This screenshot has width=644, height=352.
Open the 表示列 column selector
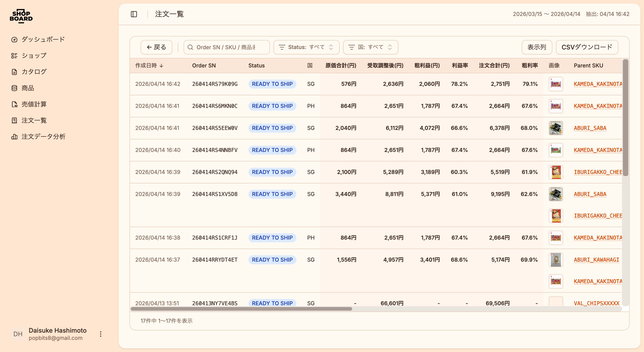(537, 47)
